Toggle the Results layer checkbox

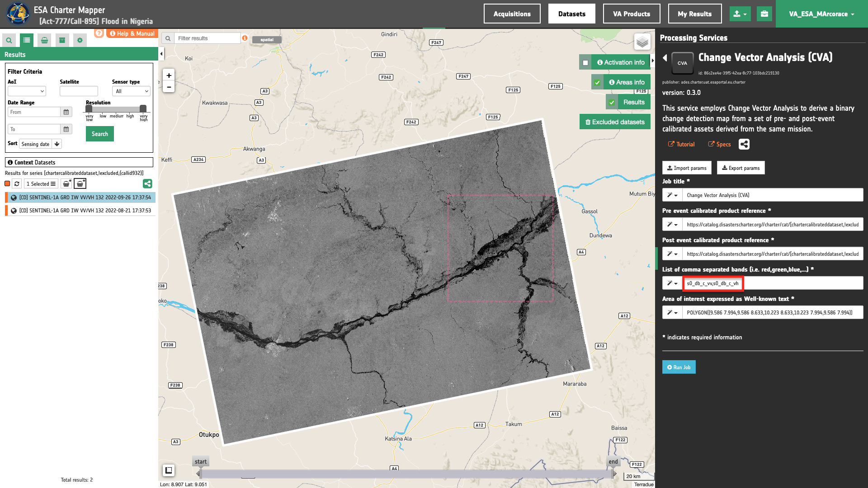[x=612, y=103]
